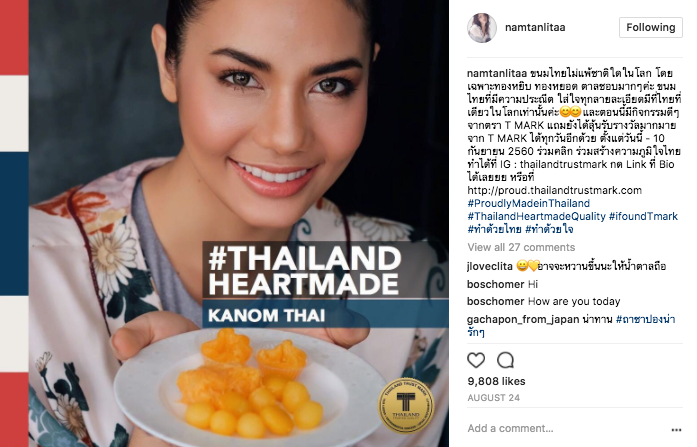Open #ProudlyMadeinThailand hashtag
The image size is (697, 447).
[529, 204]
